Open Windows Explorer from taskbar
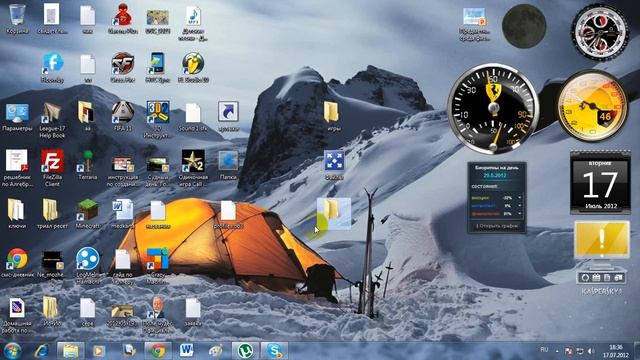 [70, 351]
